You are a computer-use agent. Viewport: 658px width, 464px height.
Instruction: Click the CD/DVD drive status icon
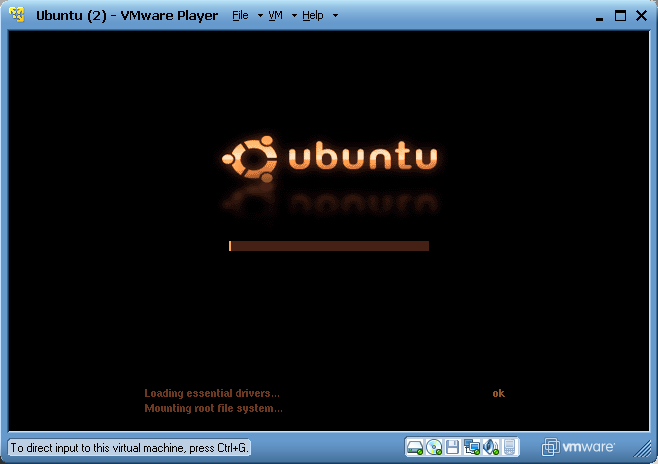434,447
